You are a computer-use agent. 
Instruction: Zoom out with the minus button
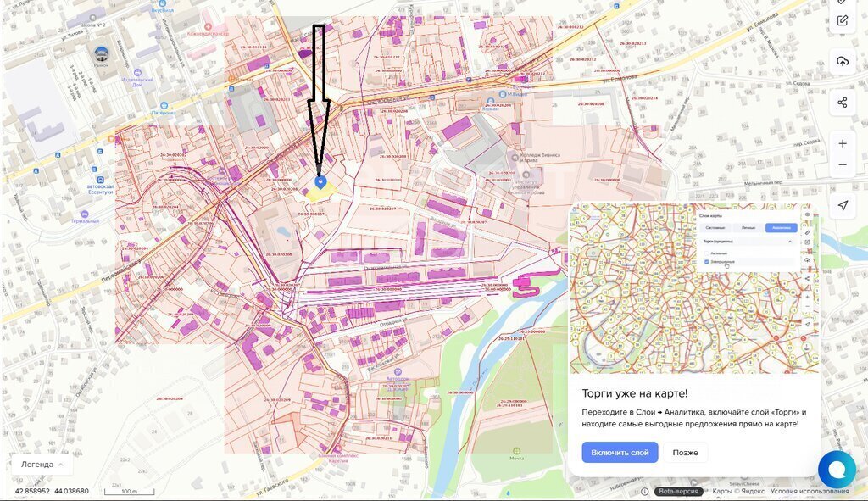842,165
